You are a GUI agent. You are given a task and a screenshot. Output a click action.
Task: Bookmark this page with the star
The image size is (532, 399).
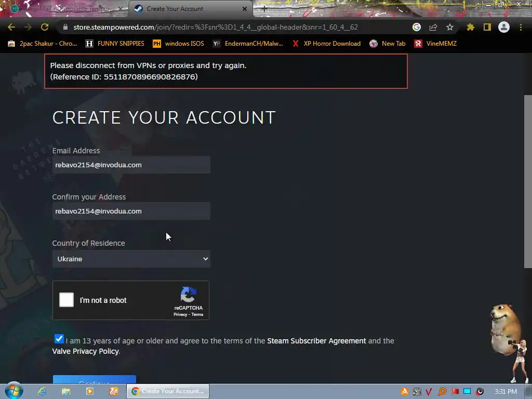(x=450, y=27)
